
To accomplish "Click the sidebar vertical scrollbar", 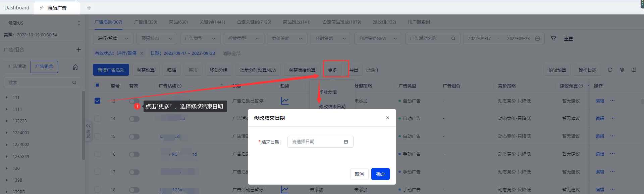I will (83, 125).
